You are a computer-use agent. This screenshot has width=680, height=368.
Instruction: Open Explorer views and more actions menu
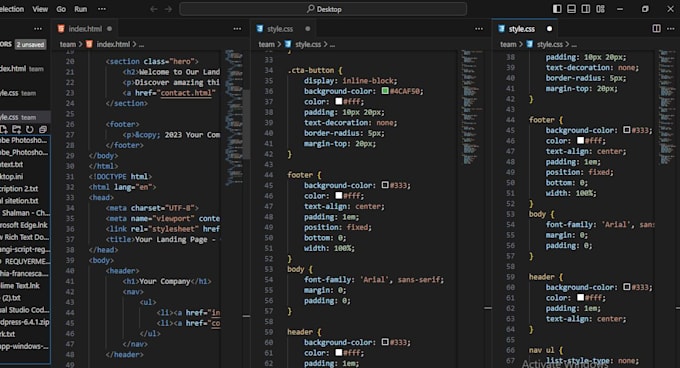click(x=38, y=29)
